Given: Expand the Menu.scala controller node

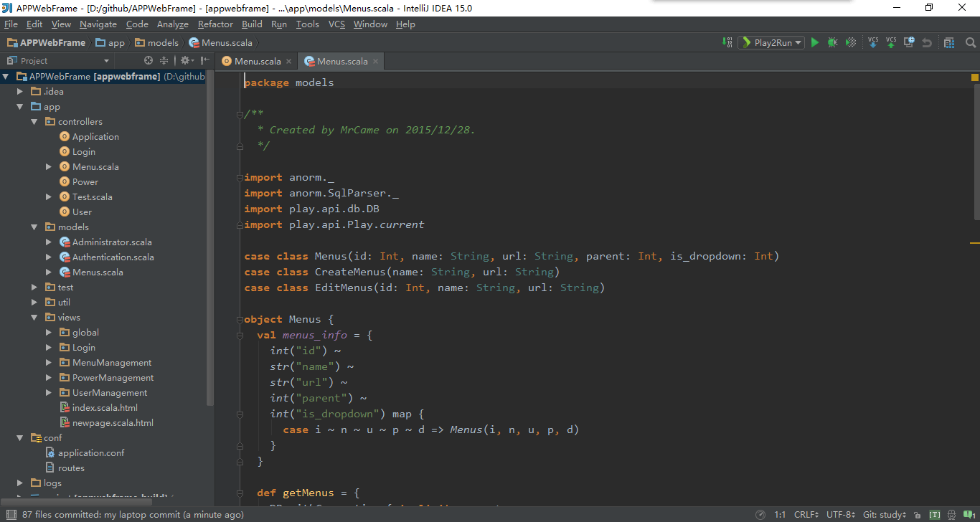Looking at the screenshot, I should tap(49, 167).
